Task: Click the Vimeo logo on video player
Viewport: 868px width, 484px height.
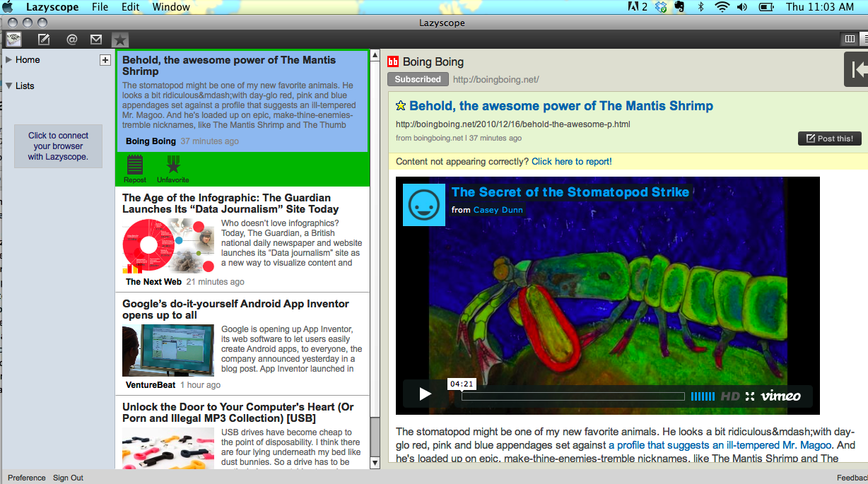Action: (780, 396)
